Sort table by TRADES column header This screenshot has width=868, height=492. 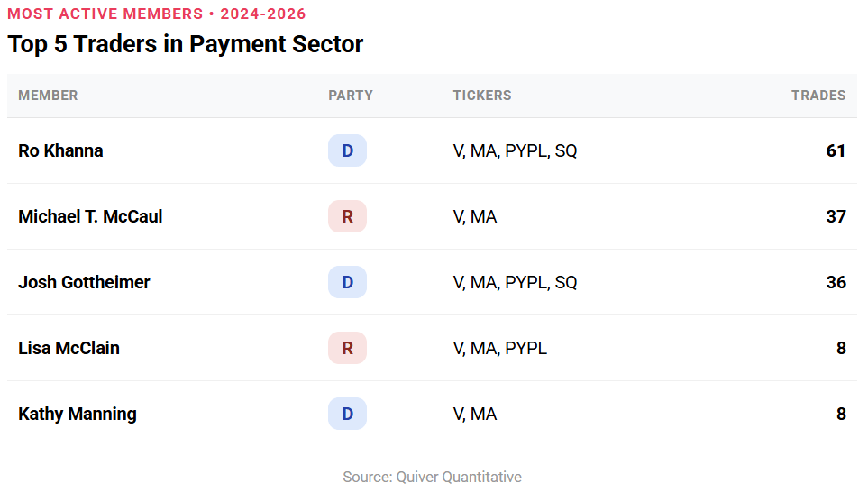818,96
